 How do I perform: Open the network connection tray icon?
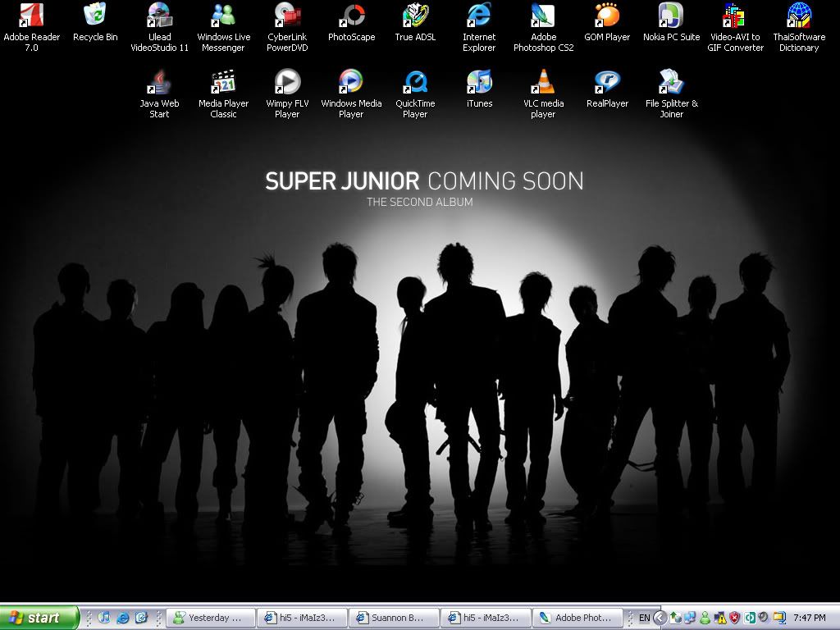pos(690,618)
